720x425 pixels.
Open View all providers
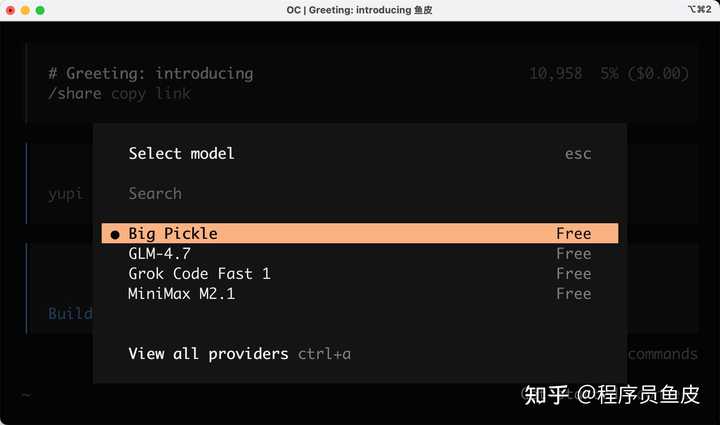208,353
